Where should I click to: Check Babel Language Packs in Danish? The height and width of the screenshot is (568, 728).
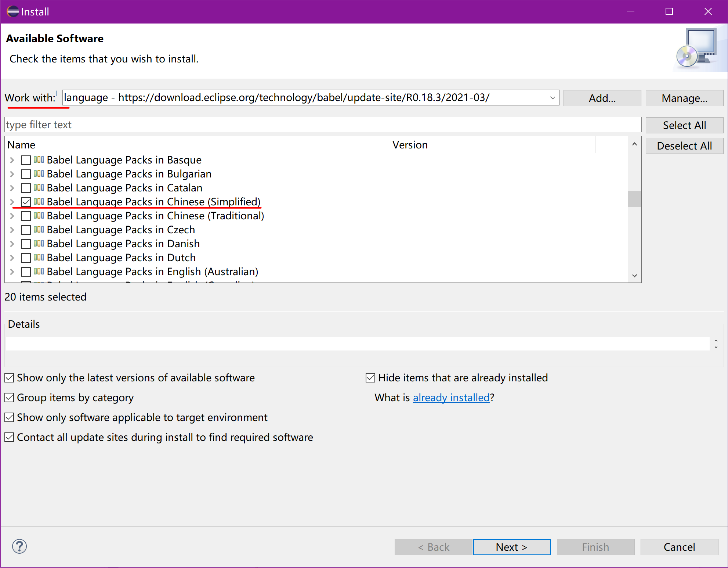click(26, 244)
